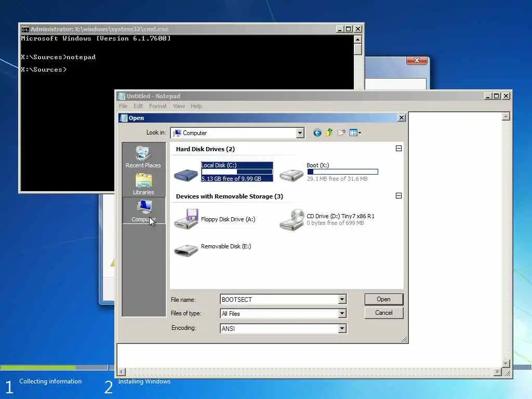This screenshot has width=532, height=399.
Task: Click the File name input field
Action: pos(279,299)
